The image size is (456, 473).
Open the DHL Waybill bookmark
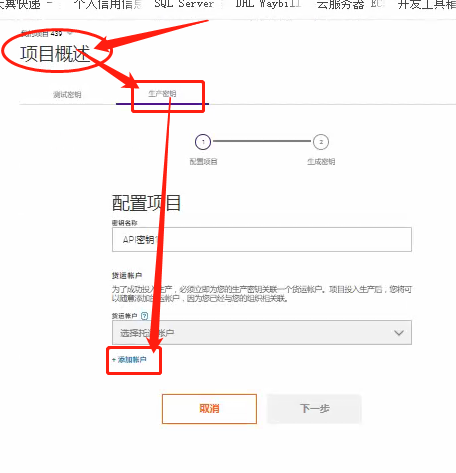click(268, 4)
